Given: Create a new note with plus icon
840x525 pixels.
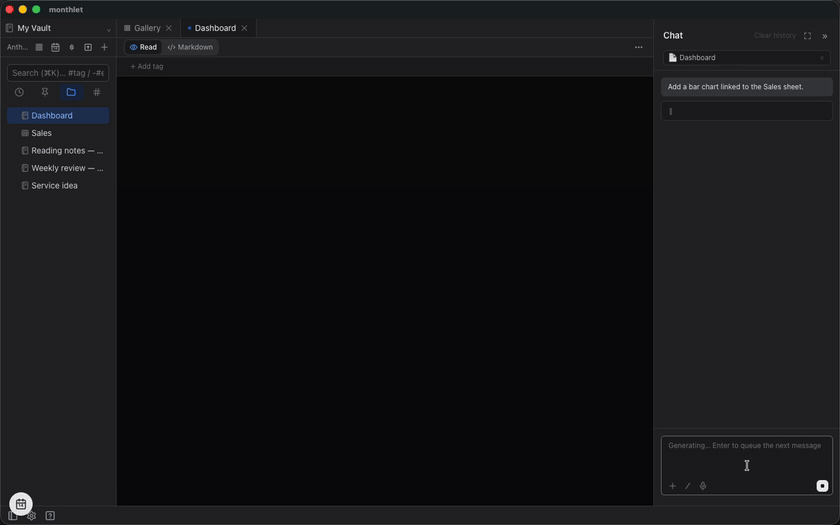Looking at the screenshot, I should (x=104, y=47).
